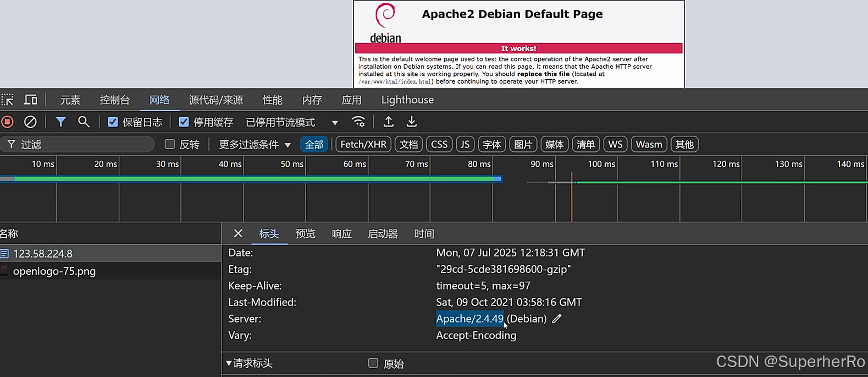
Task: Filter by WS requests
Action: (x=615, y=144)
